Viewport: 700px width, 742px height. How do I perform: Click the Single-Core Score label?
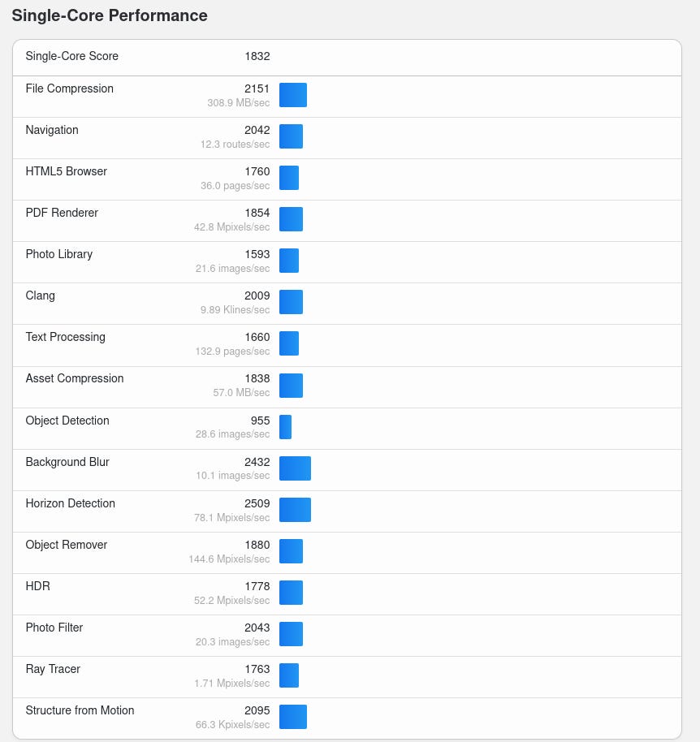(x=71, y=56)
